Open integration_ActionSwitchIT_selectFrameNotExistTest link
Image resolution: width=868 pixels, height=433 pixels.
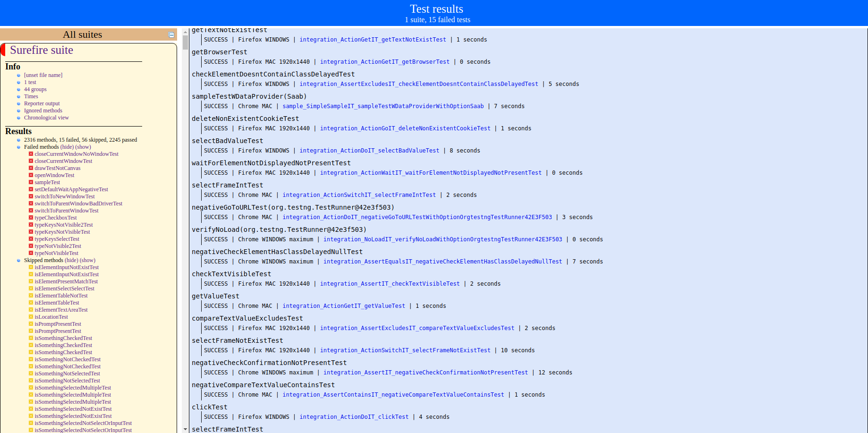coord(405,350)
